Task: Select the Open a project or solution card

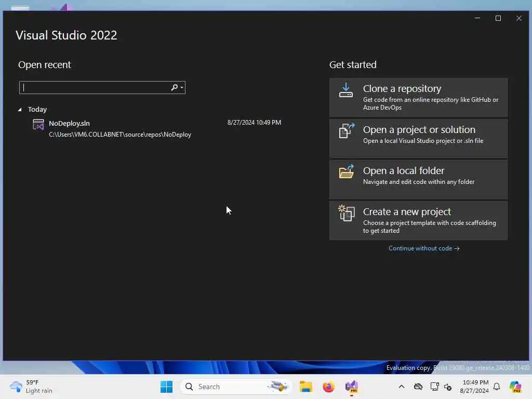Action: tap(418, 138)
